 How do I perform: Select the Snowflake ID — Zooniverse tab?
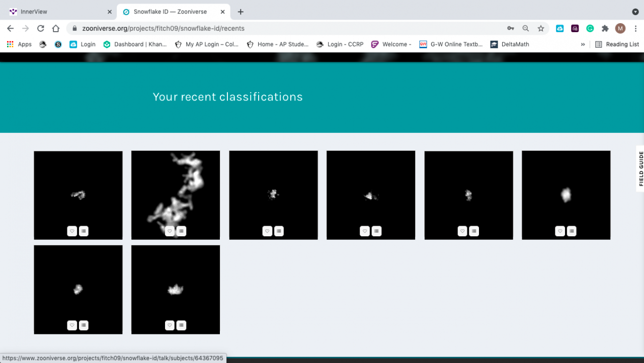coord(174,12)
